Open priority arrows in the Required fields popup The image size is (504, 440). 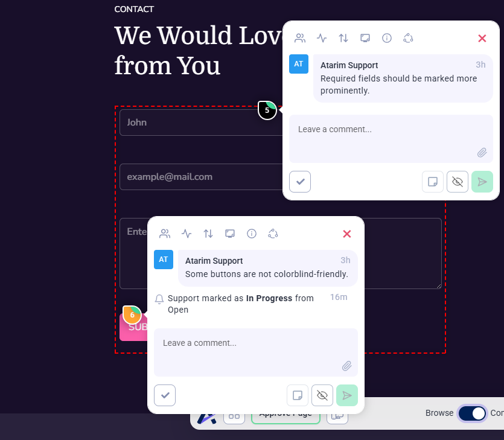point(343,38)
